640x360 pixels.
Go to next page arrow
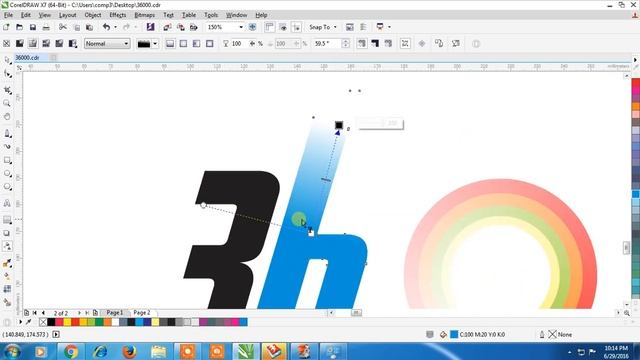(79, 313)
